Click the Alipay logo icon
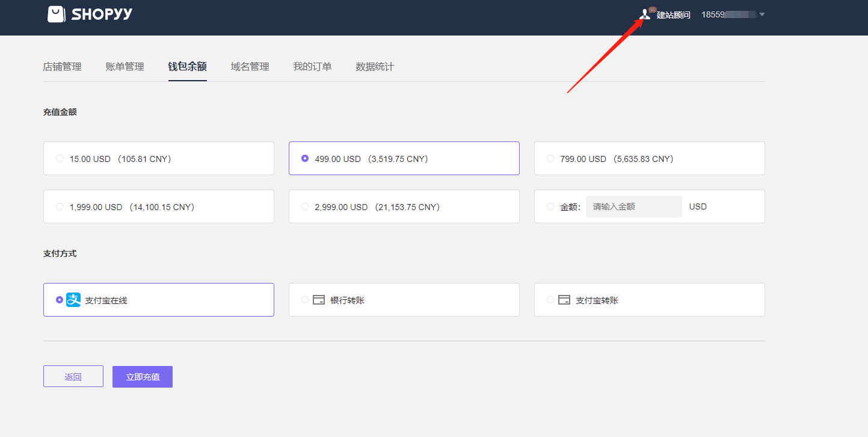The height and width of the screenshot is (437, 868). (x=73, y=300)
